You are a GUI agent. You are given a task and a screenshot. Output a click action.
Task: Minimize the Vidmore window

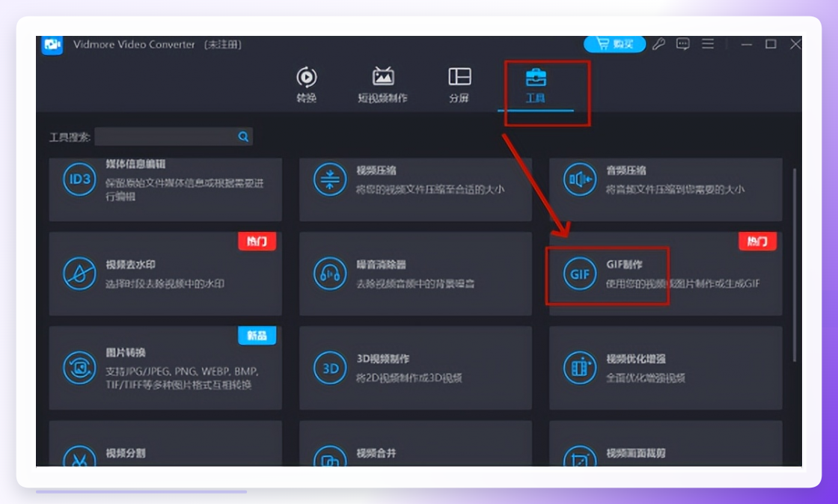coord(747,44)
